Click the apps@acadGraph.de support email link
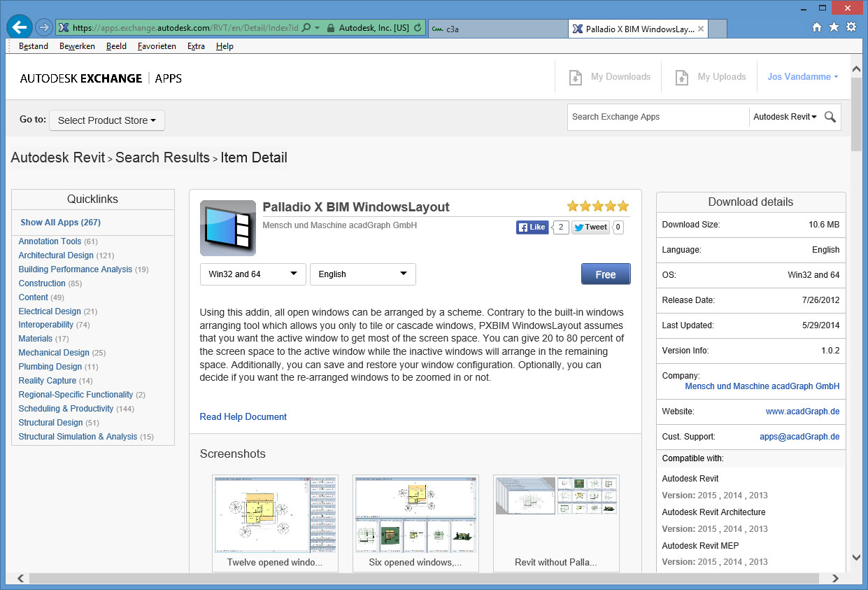Screen dimensions: 868x590 pos(799,437)
